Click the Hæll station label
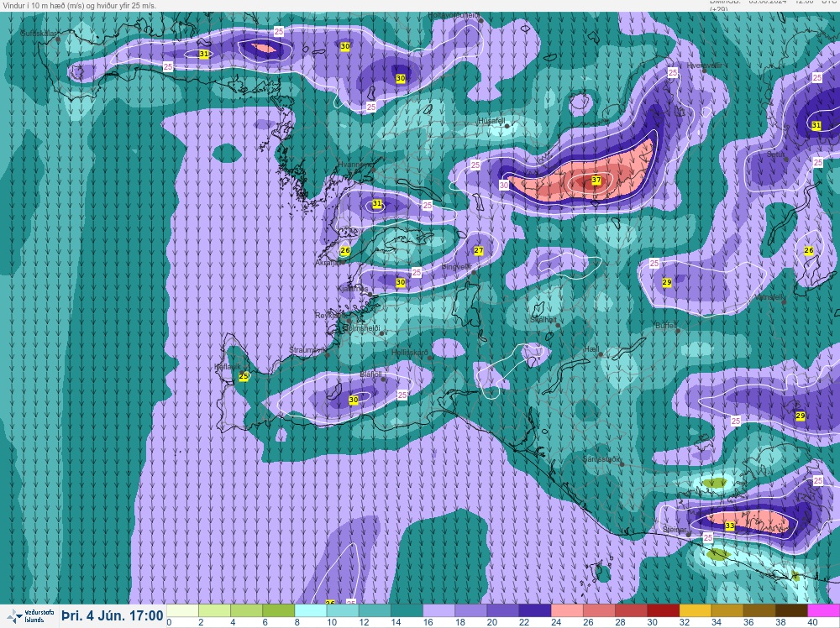The width and height of the screenshot is (840, 628). (592, 349)
